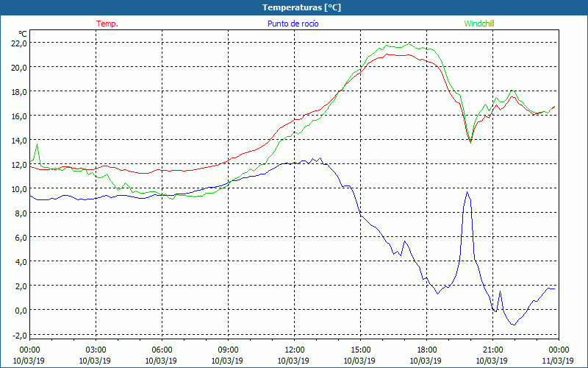Click the 20,0 y-axis value

[19, 68]
